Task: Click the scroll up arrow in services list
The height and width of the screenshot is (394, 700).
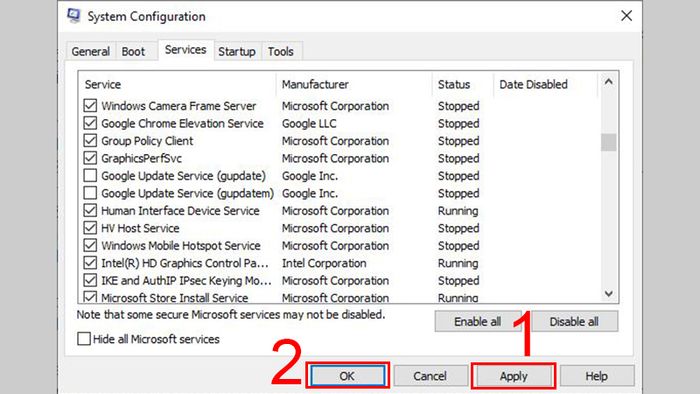Action: click(608, 82)
